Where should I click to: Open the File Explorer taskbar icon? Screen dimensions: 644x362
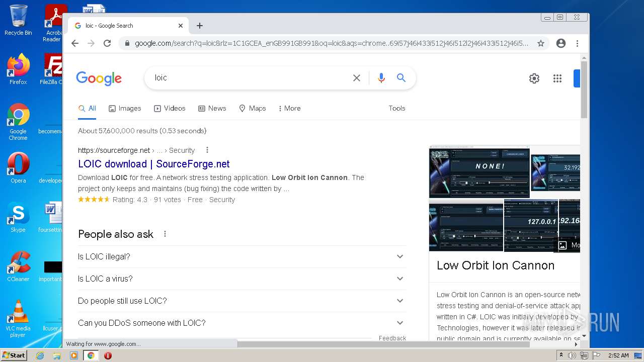[x=57, y=355]
